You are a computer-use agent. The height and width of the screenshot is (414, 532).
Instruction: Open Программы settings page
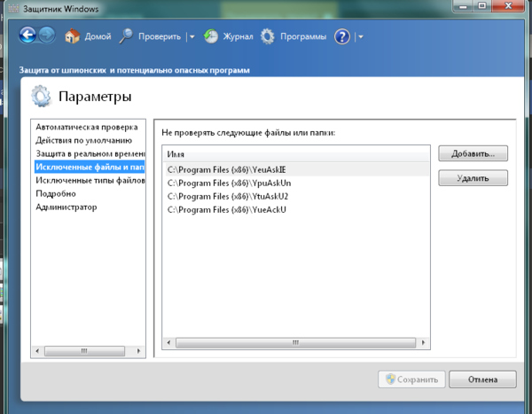pyautogui.click(x=303, y=36)
